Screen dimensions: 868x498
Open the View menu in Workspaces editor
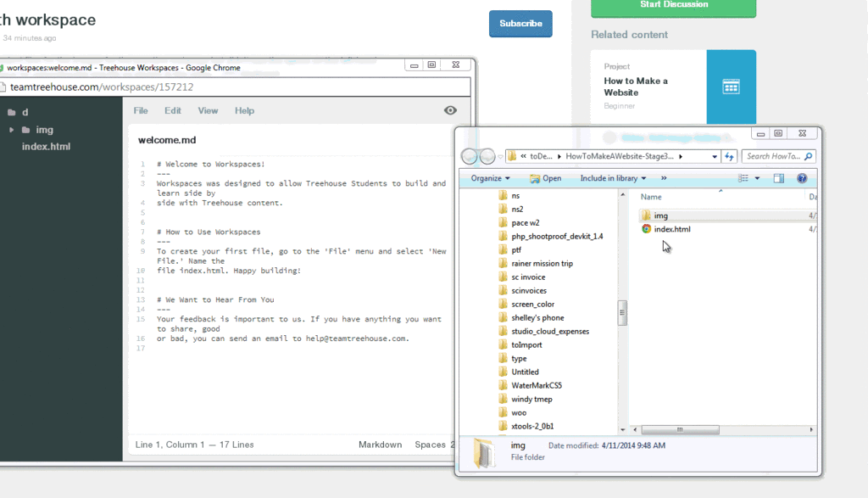pyautogui.click(x=208, y=111)
